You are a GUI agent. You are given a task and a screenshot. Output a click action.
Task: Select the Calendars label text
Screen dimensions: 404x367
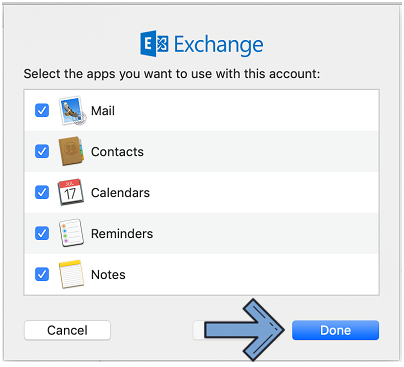point(120,193)
